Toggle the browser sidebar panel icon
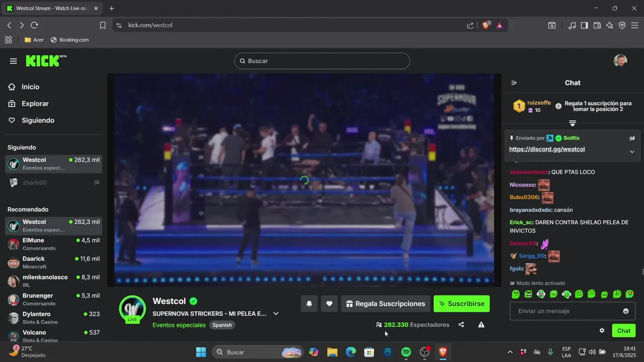 pos(584,25)
